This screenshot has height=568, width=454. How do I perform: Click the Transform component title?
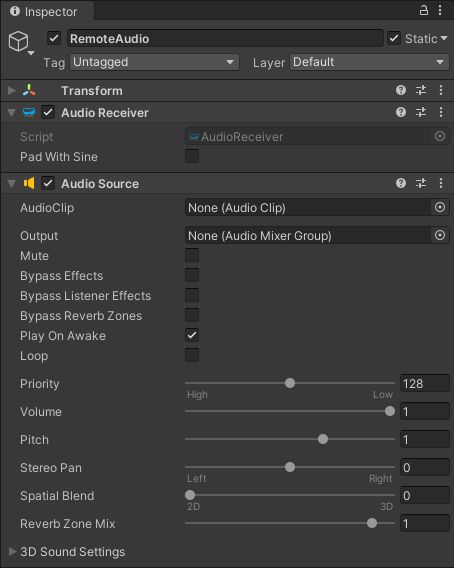pos(92,91)
